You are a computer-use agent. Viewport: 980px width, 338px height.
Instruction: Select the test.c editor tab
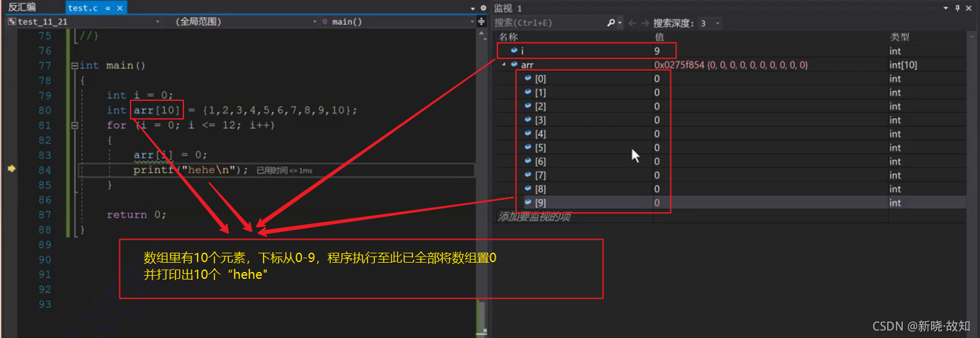(x=83, y=7)
